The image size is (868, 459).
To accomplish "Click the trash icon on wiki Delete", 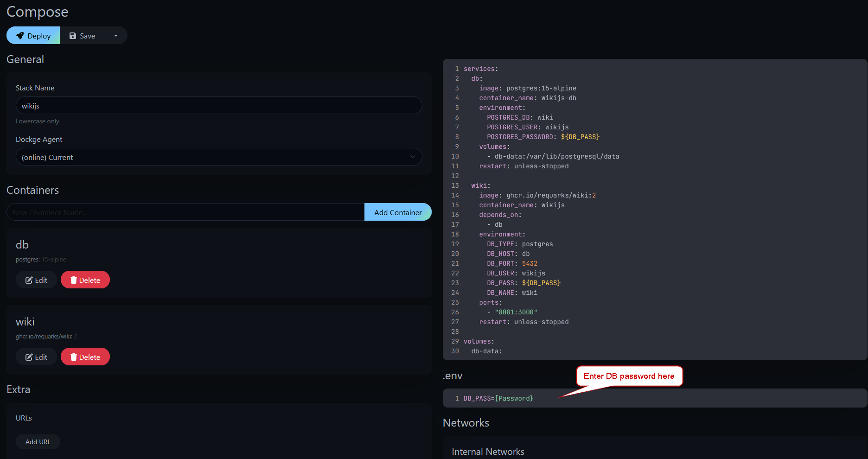I will (73, 357).
